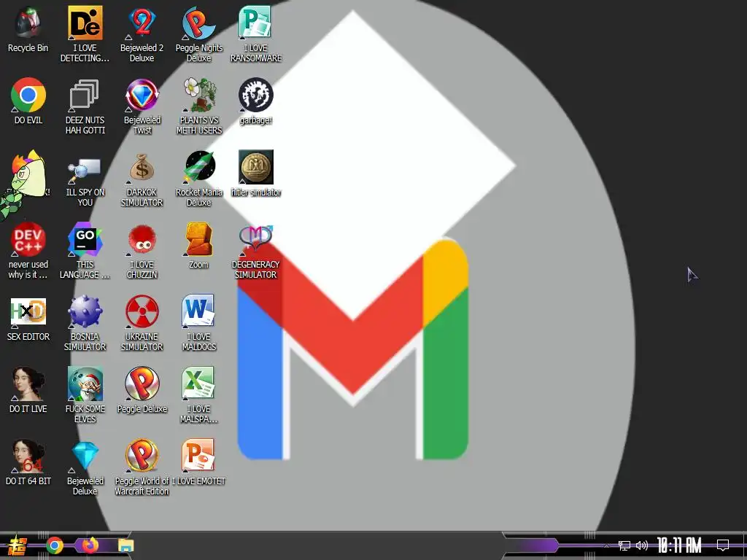Open the DARKOK SIMULATOR money bag icon
The width and height of the screenshot is (747, 560).
pyautogui.click(x=142, y=167)
